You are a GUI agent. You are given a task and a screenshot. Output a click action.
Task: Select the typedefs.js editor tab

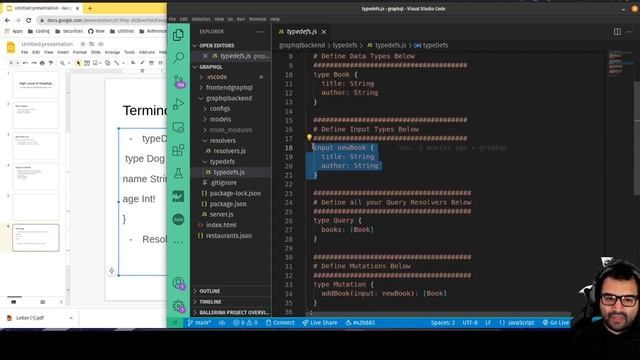301,31
